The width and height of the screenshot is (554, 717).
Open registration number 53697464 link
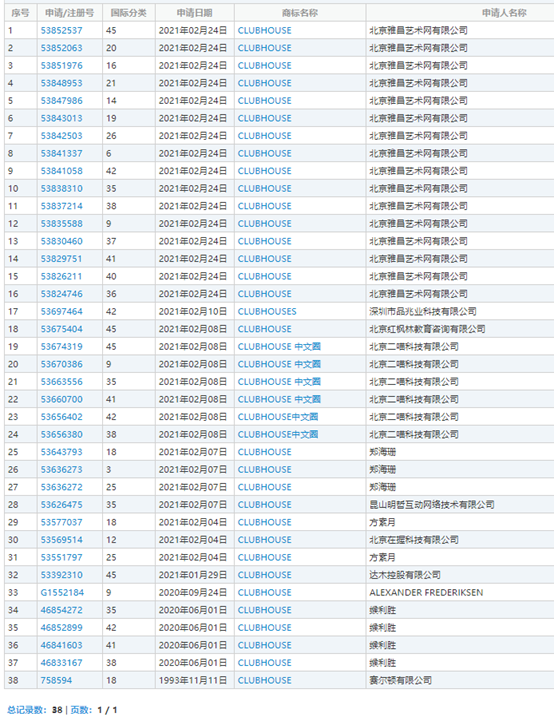62,311
